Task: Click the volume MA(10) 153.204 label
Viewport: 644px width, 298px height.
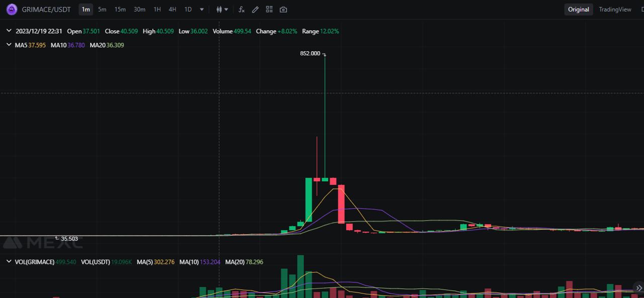Action: tap(200, 262)
